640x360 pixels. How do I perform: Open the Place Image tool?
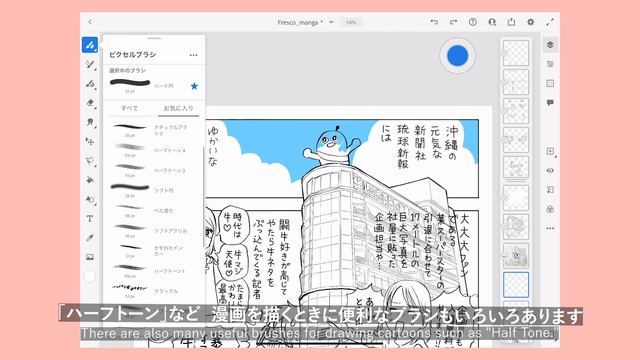pyautogui.click(x=90, y=257)
